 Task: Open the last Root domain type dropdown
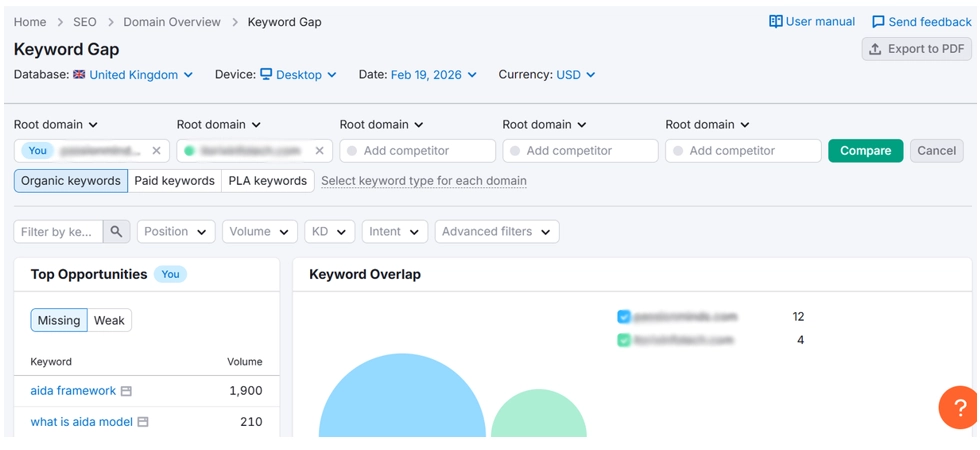coord(708,124)
